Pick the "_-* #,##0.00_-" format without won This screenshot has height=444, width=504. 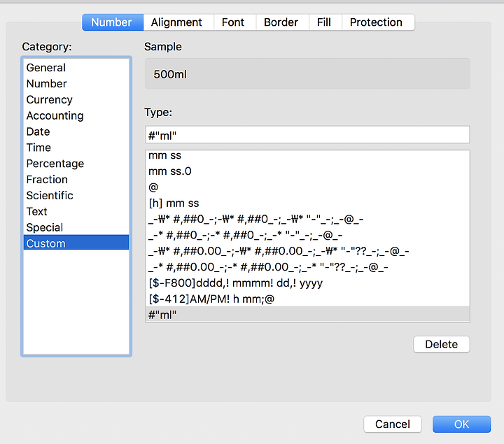(307, 267)
